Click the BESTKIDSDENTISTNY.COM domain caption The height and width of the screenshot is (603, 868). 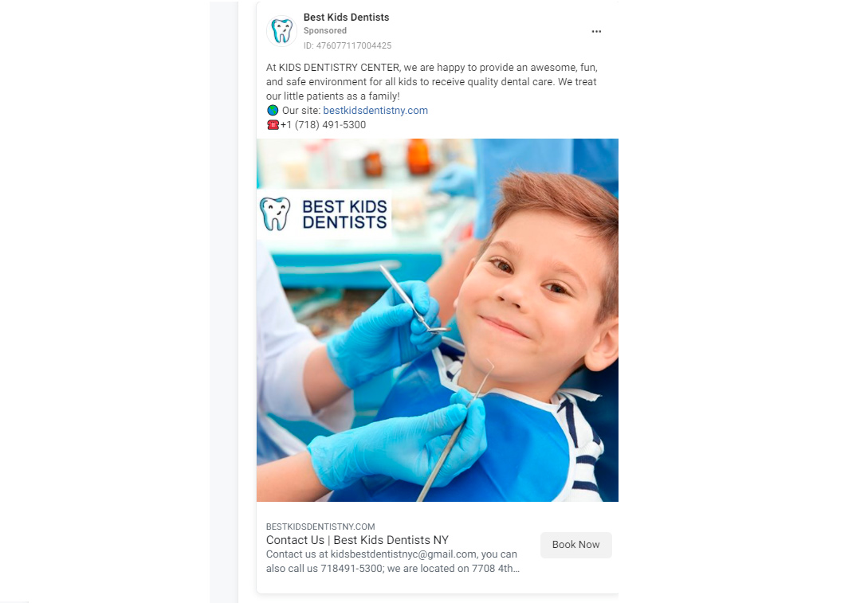320,527
